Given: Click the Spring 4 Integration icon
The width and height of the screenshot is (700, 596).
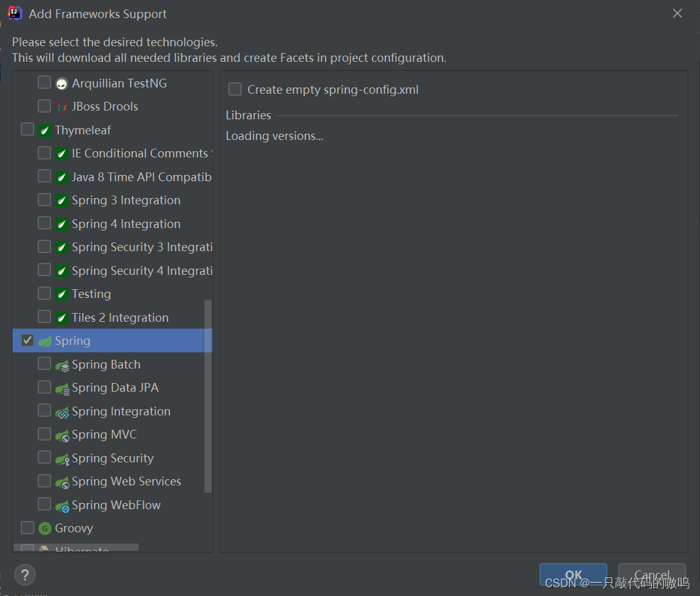Looking at the screenshot, I should tap(62, 224).
